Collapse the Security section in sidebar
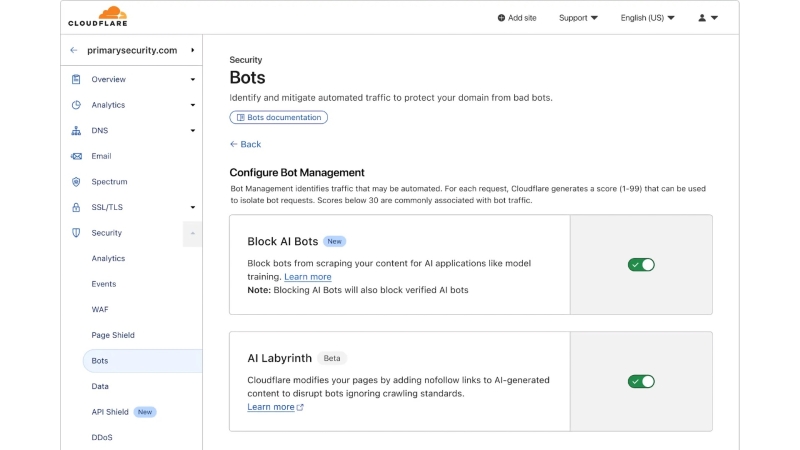Image resolution: width=800 pixels, height=450 pixels. 192,233
